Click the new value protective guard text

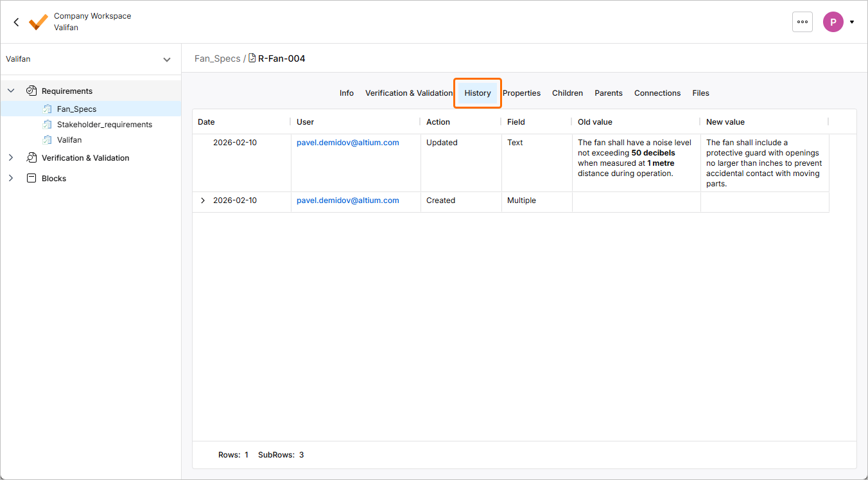764,163
